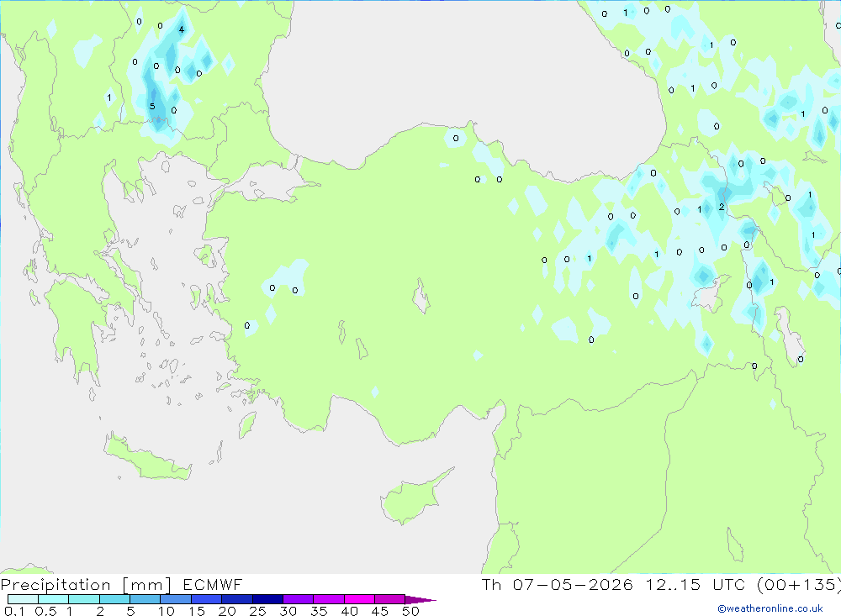Click the 0.1–0.5 mm palest legend swatch

pos(23,599)
